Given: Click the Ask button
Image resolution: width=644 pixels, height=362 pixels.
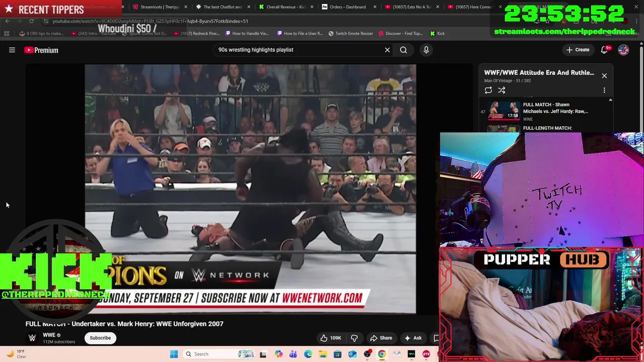Looking at the screenshot, I should pyautogui.click(x=413, y=338).
